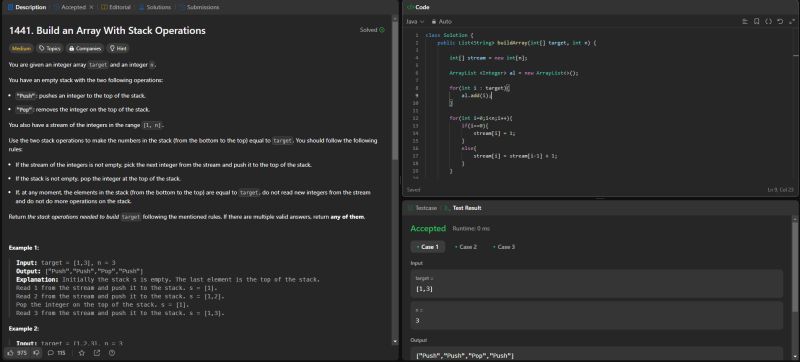
Task: Select Case 3 result
Action: tap(504, 247)
